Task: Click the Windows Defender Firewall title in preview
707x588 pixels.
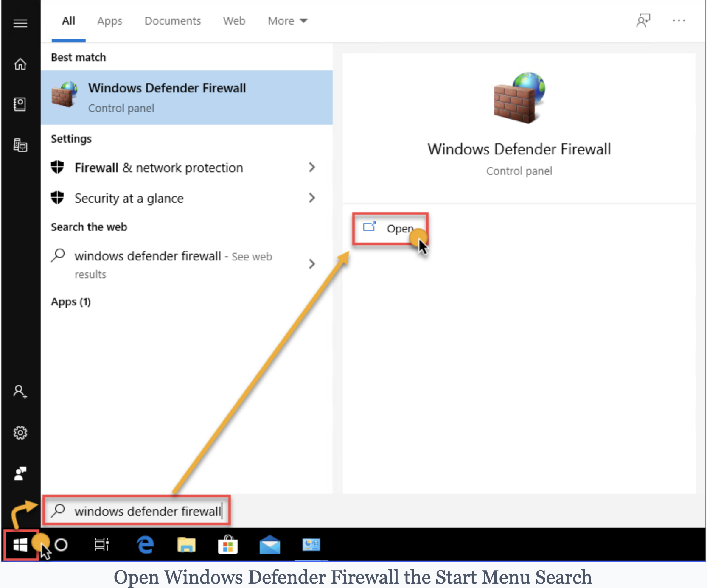Action: (x=519, y=149)
